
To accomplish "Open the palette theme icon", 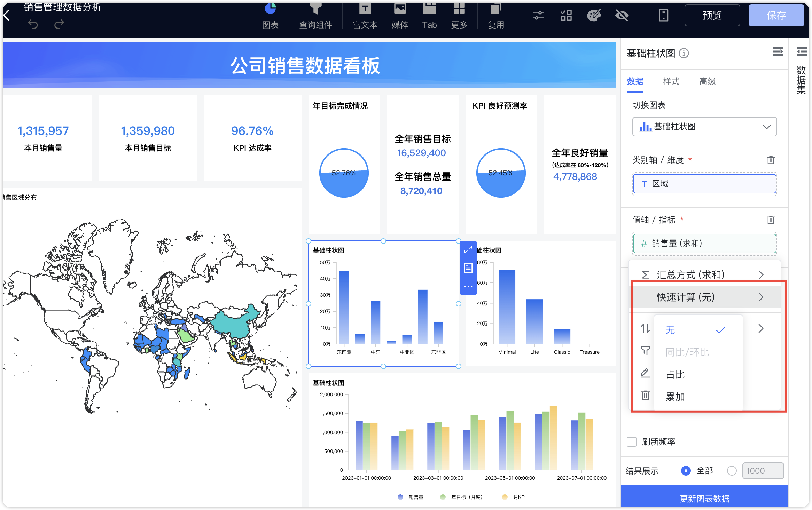I will tap(594, 15).
